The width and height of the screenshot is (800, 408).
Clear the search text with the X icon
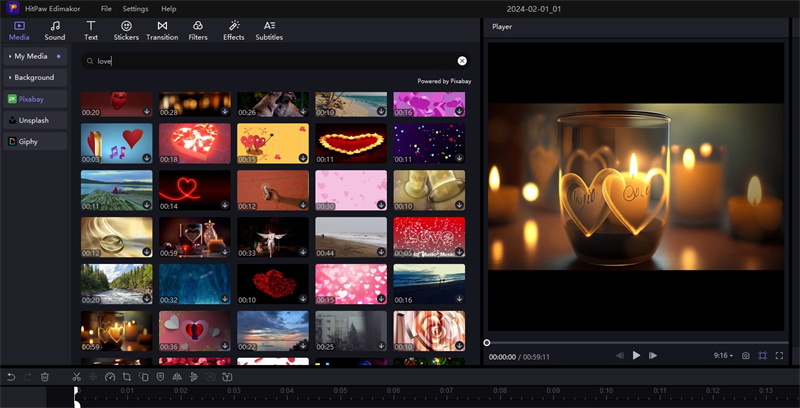pyautogui.click(x=462, y=61)
